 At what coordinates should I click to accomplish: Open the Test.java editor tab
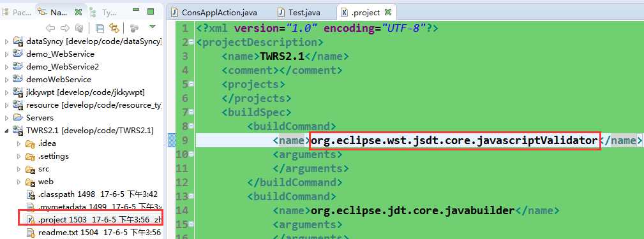tap(299, 12)
